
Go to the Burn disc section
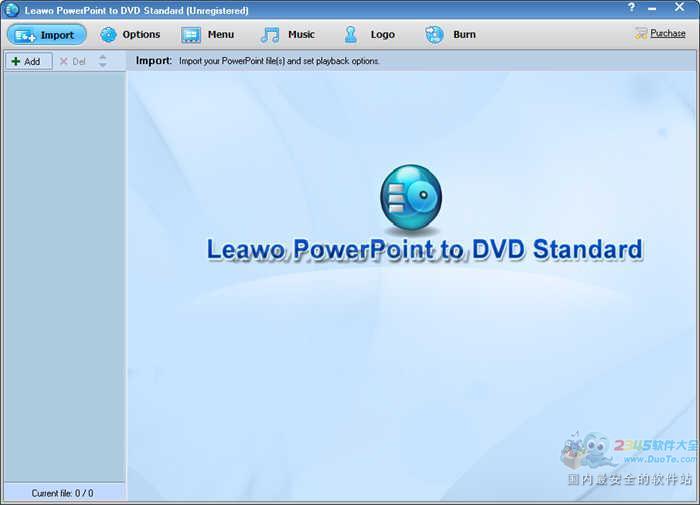pyautogui.click(x=450, y=35)
